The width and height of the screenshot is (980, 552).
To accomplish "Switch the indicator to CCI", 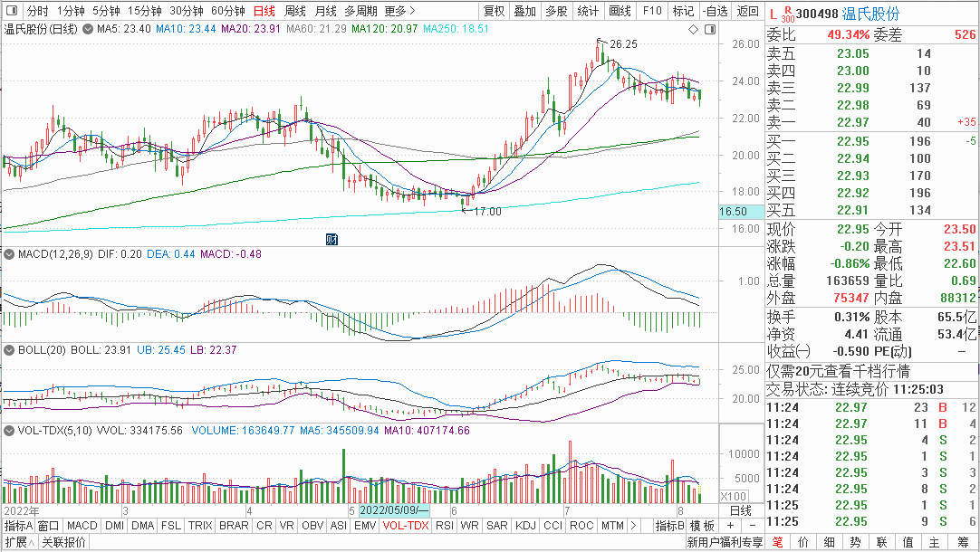I will [552, 526].
